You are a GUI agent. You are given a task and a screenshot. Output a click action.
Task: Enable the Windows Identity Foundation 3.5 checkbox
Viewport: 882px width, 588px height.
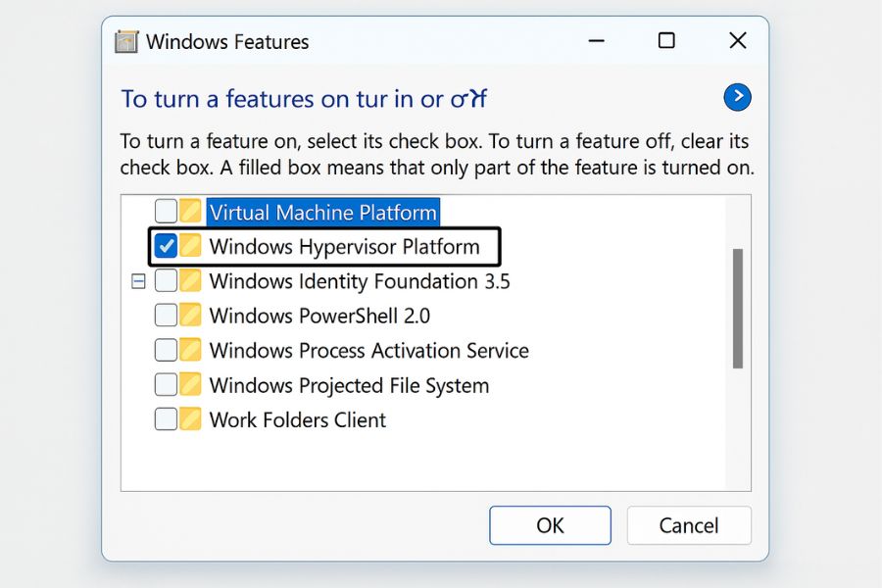click(166, 280)
